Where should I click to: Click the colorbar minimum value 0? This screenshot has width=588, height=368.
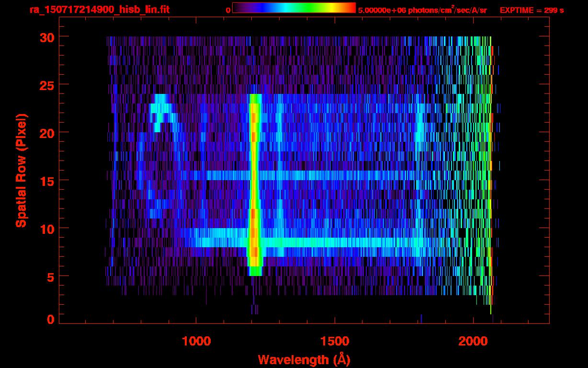tap(228, 10)
